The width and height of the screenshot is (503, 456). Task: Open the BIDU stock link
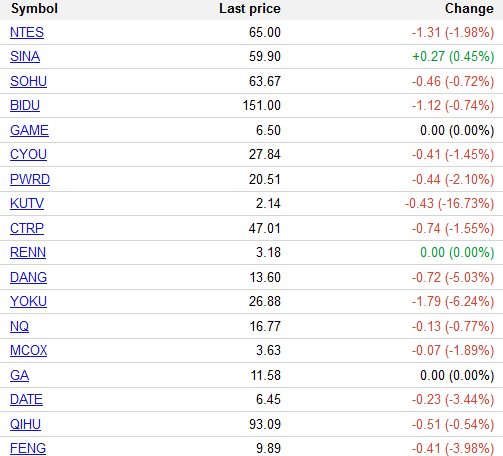click(25, 105)
